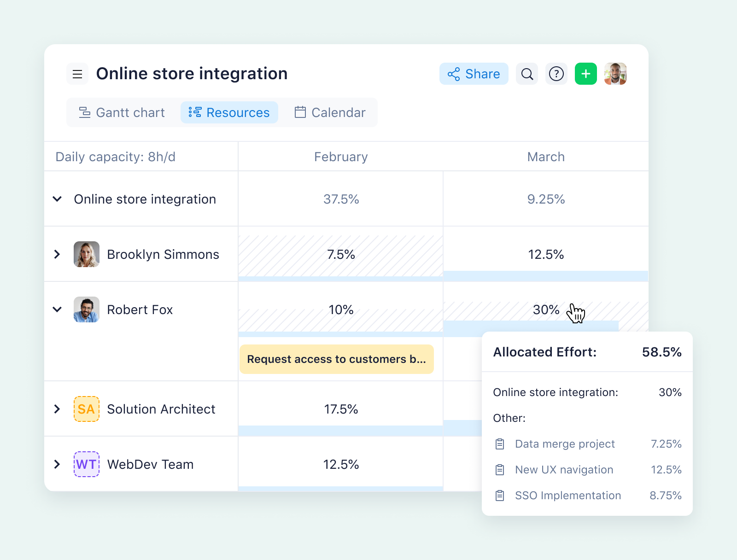Click the Share icon
This screenshot has width=737, height=560.
pos(454,74)
